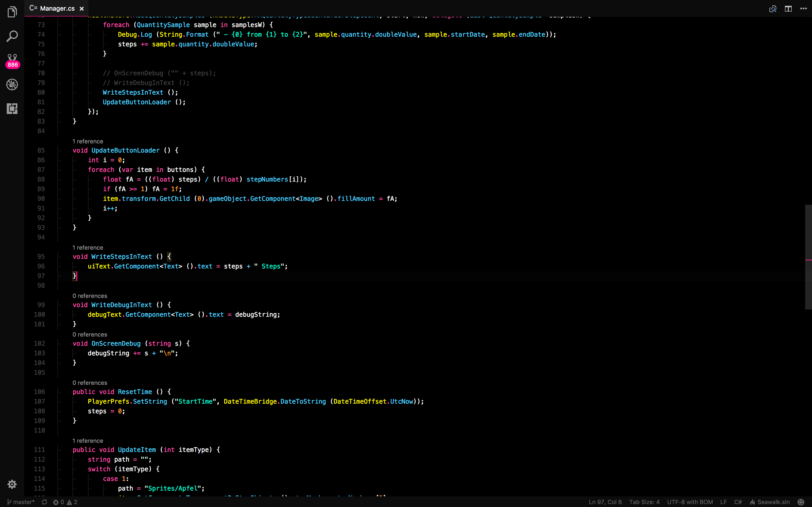This screenshot has width=812, height=507.
Task: Open the master branch picker
Action: [21, 502]
